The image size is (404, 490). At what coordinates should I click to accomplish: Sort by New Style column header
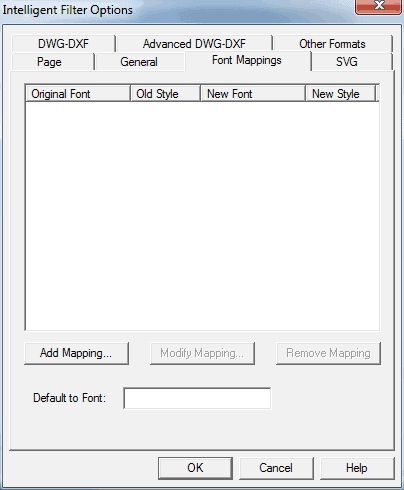point(340,94)
